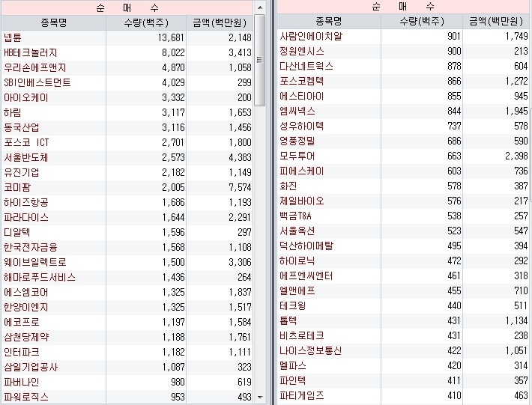The image size is (532, 405).
Task: Select the 유진기업 row
Action: tap(127, 172)
